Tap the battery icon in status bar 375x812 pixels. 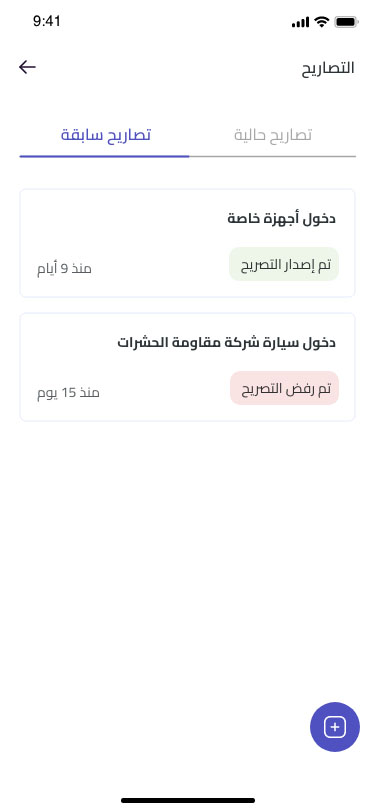coord(346,22)
